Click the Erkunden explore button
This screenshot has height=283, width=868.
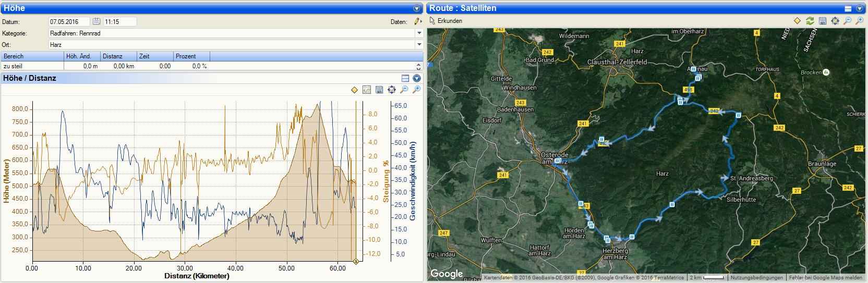tap(445, 21)
